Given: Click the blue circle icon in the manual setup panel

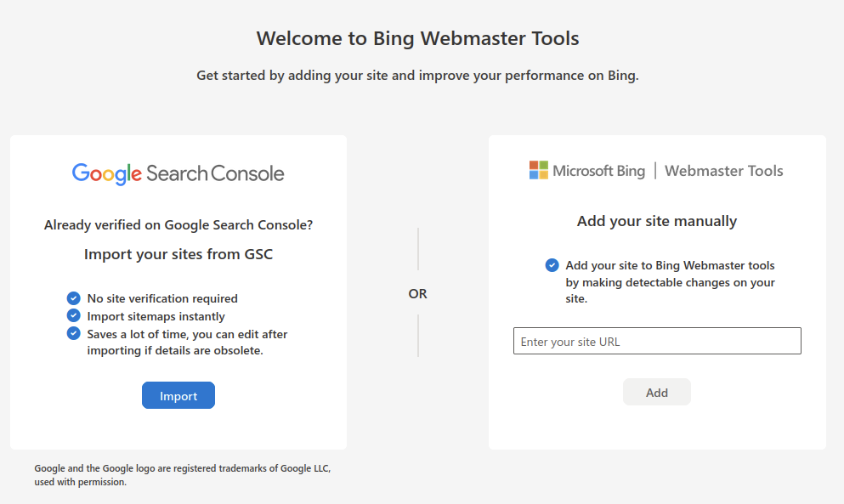Looking at the screenshot, I should coord(552,265).
